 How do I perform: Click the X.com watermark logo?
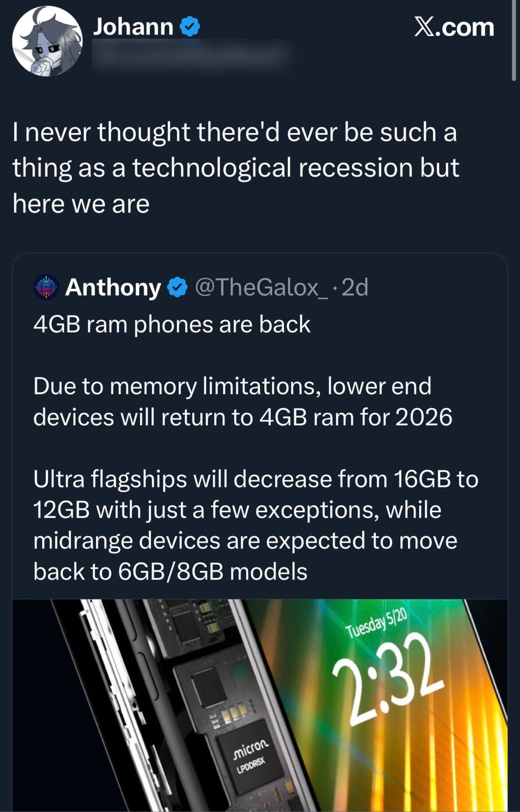pos(454,27)
